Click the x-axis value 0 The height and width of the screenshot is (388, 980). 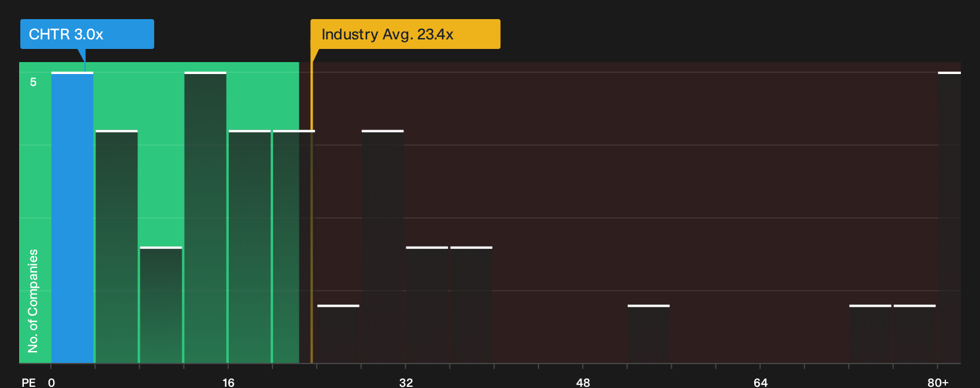[x=51, y=383]
